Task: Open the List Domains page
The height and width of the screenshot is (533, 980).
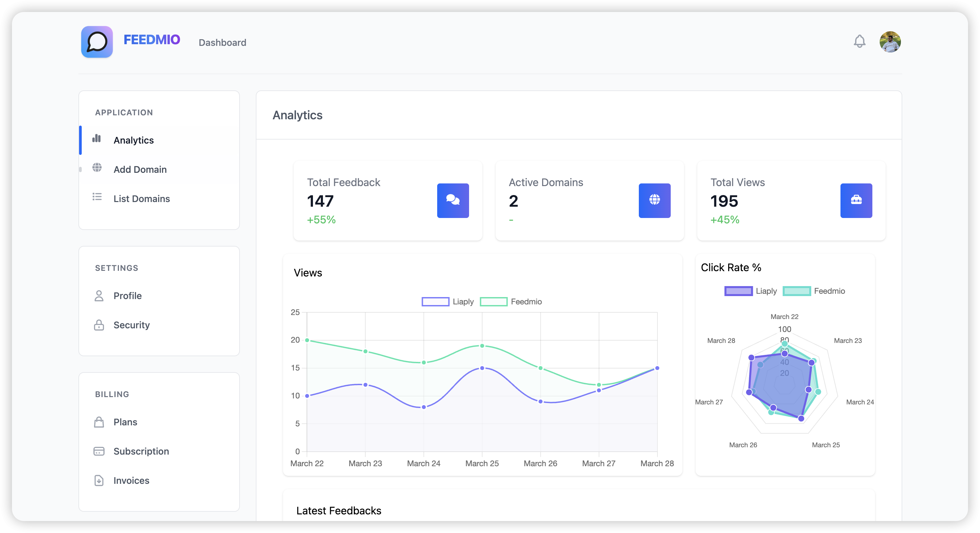Action: pos(159,199)
